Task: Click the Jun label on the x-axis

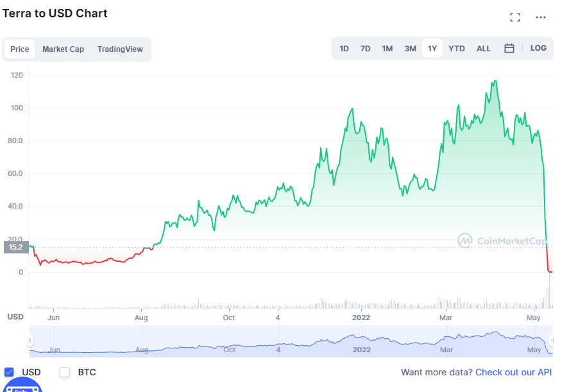Action: (x=53, y=318)
